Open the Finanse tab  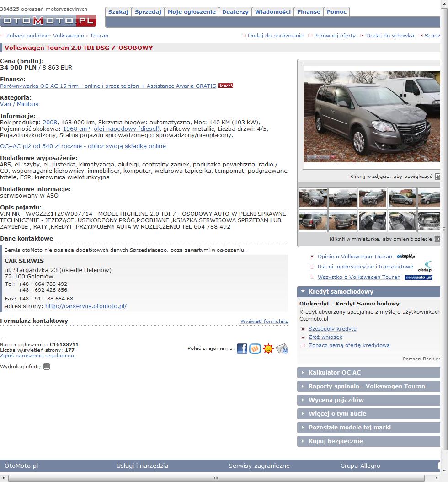point(309,12)
